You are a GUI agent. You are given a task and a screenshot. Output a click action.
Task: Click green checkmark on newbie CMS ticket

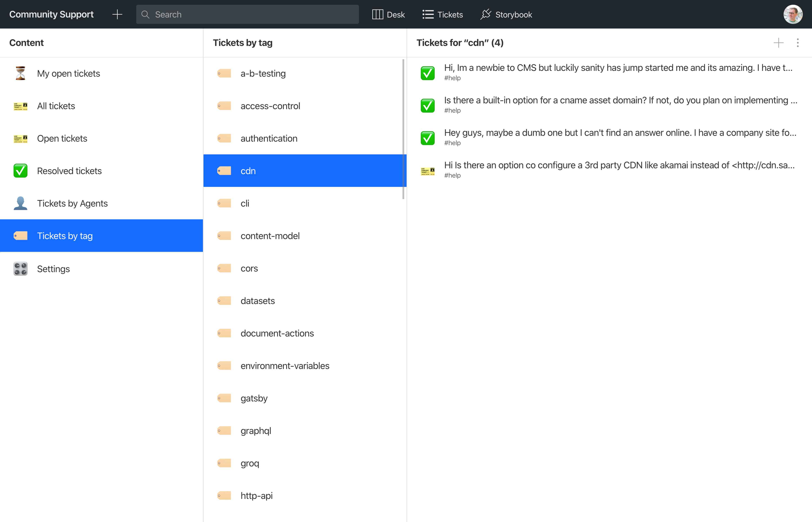428,73
